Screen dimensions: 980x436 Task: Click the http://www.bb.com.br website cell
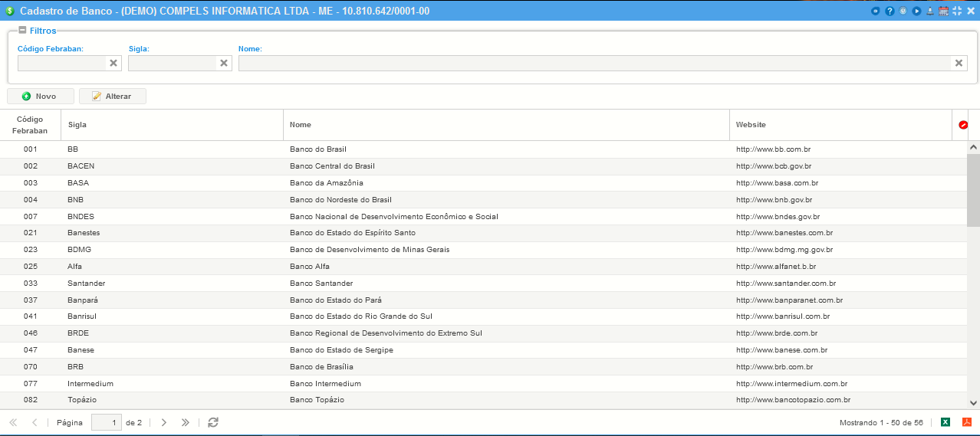coord(840,149)
